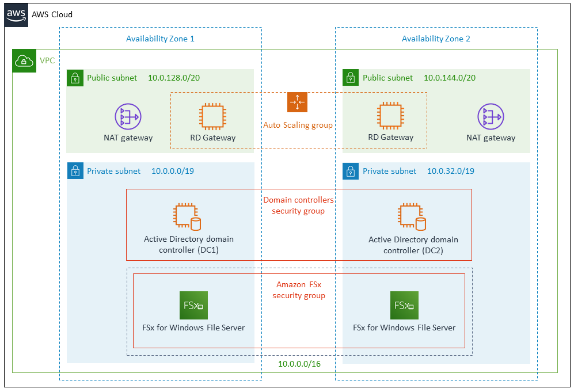Viewport: 574px width, 392px height.
Task: Select the DC2 domain controller icon
Action: [412, 217]
